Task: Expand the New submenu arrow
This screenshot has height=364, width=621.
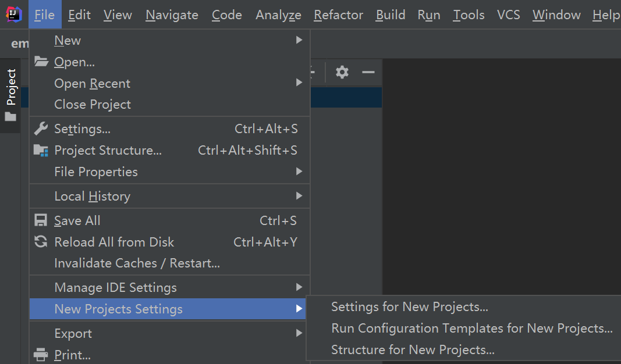Action: point(299,40)
